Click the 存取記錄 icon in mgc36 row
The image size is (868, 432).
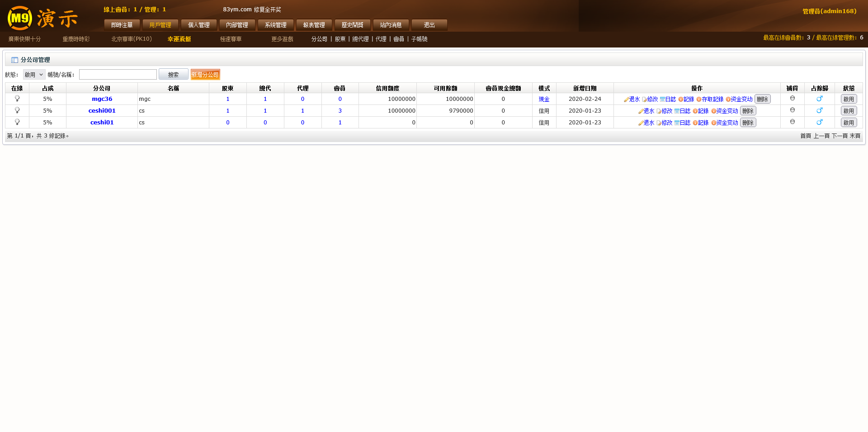click(x=699, y=100)
